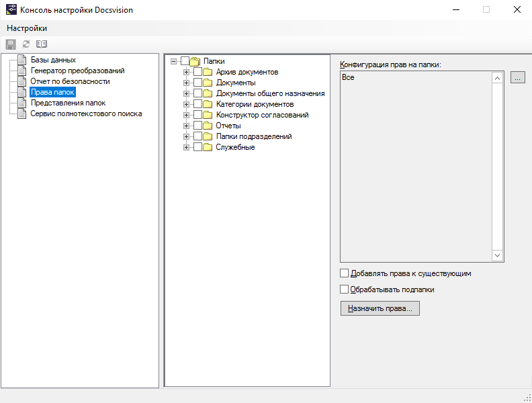The width and height of the screenshot is (532, 403).
Task: Click the Архив документов folder icon
Action: (208, 72)
